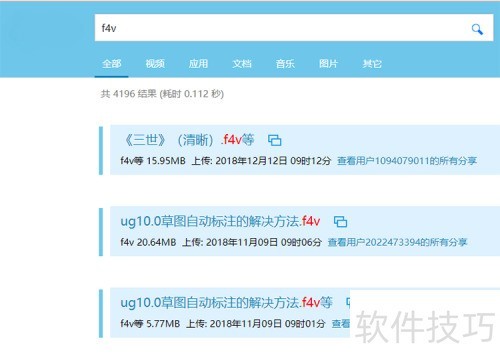
Task: Select the 图片 tab
Action: (328, 63)
